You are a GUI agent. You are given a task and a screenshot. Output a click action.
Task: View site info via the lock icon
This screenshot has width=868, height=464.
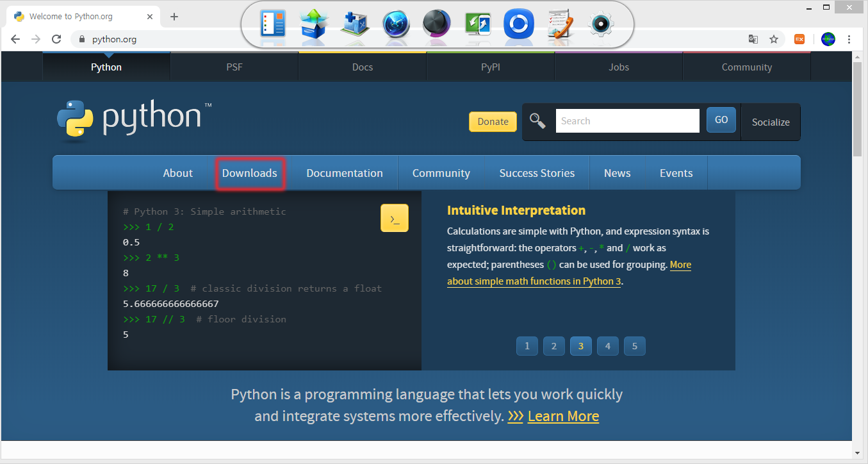point(81,39)
